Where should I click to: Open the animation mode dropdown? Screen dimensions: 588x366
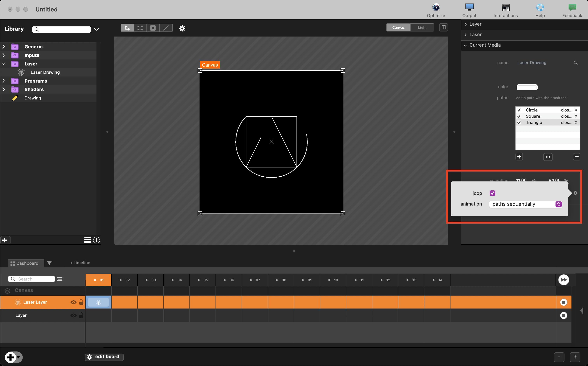pyautogui.click(x=526, y=204)
